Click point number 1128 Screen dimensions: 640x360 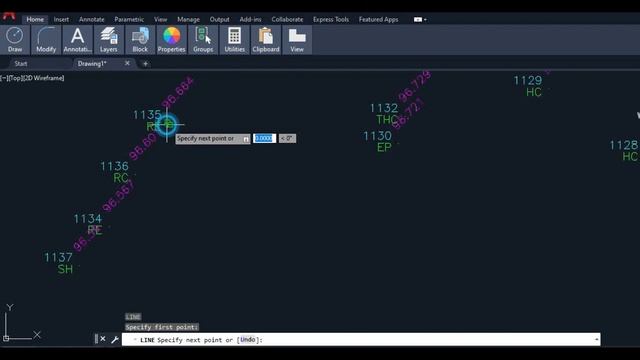(624, 145)
